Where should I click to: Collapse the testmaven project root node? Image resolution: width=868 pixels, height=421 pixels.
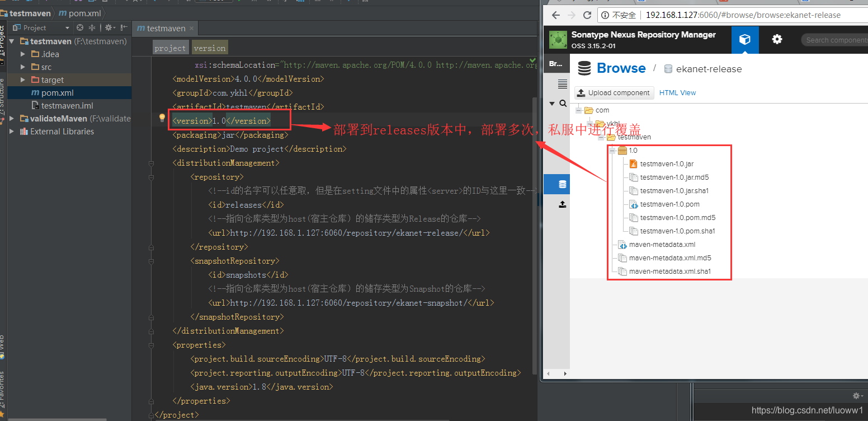point(12,41)
